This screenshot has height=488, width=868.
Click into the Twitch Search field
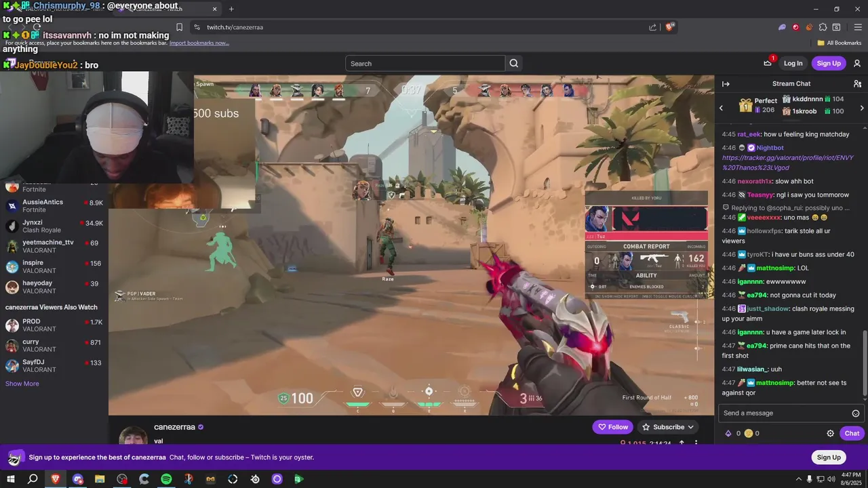tap(425, 64)
